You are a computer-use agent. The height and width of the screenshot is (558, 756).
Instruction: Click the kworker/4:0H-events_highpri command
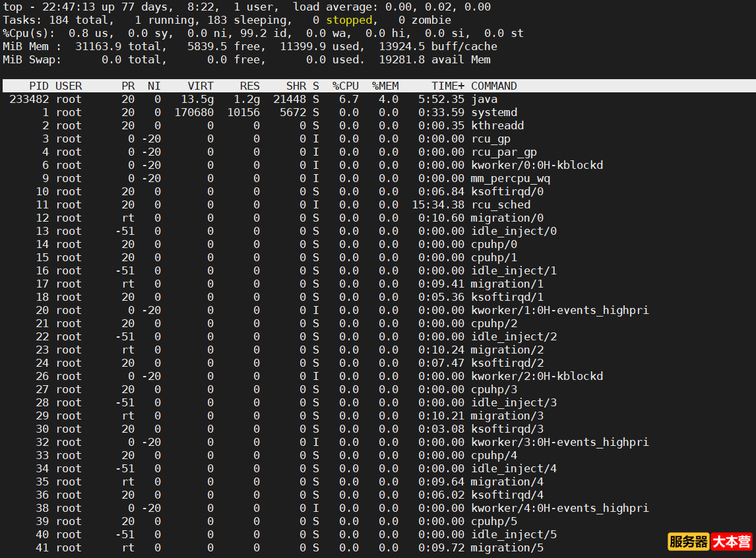point(560,509)
